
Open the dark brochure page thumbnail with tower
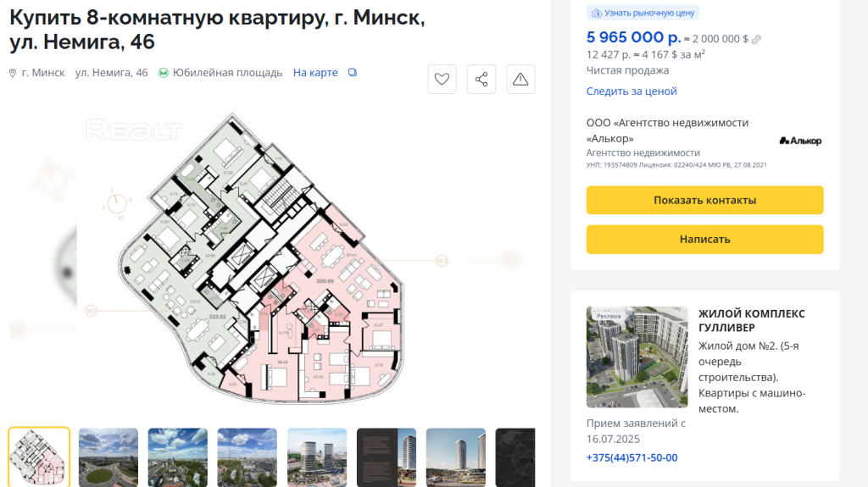tap(387, 457)
